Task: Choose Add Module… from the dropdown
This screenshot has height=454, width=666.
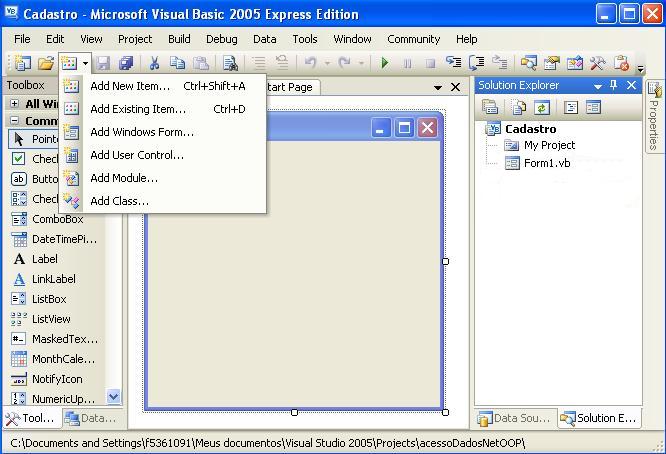Action: click(163, 178)
